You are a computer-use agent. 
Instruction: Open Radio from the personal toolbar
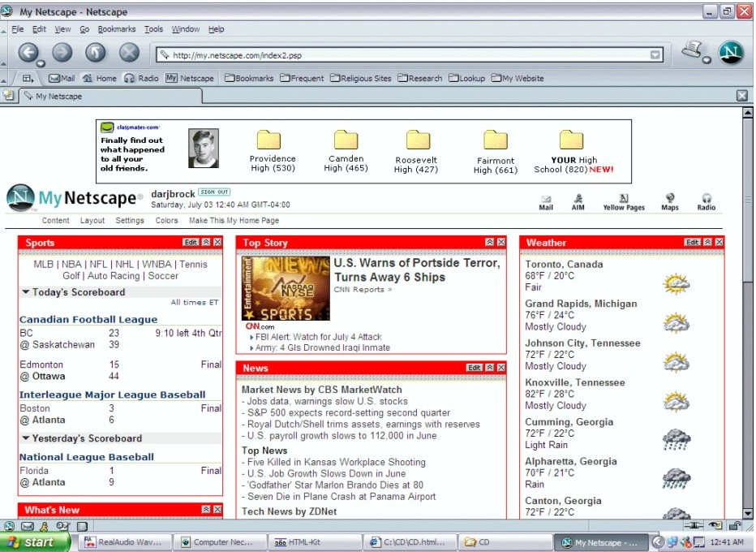click(142, 78)
